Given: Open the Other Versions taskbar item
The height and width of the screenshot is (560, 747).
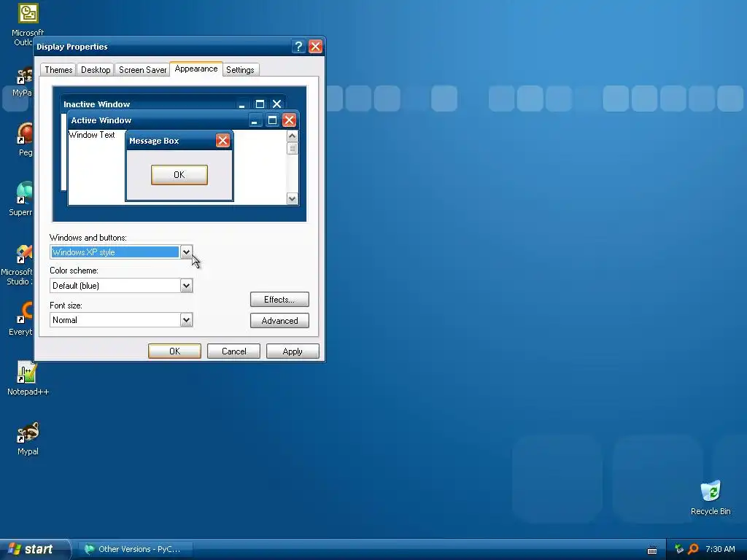Looking at the screenshot, I should (x=134, y=549).
